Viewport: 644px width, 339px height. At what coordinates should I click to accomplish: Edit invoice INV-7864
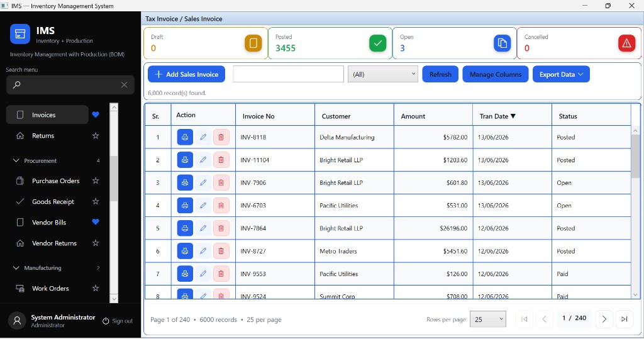[203, 228]
